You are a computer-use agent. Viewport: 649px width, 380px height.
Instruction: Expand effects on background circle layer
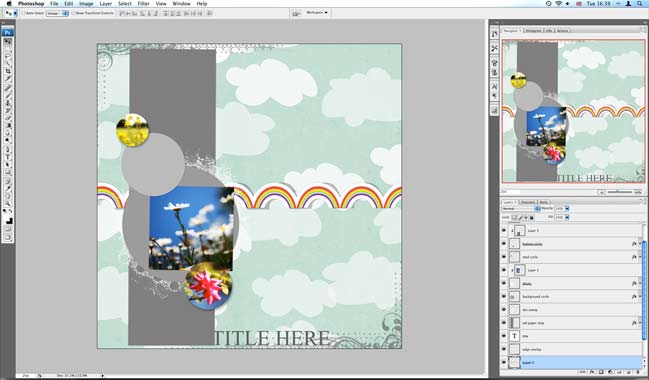click(x=639, y=296)
